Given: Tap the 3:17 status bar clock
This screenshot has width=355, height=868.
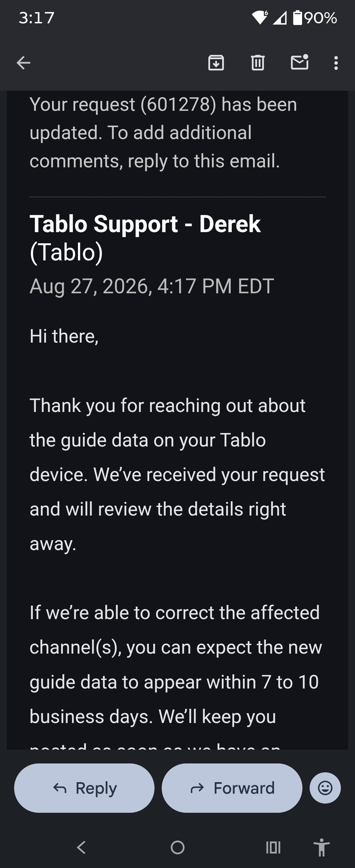Looking at the screenshot, I should [x=36, y=18].
